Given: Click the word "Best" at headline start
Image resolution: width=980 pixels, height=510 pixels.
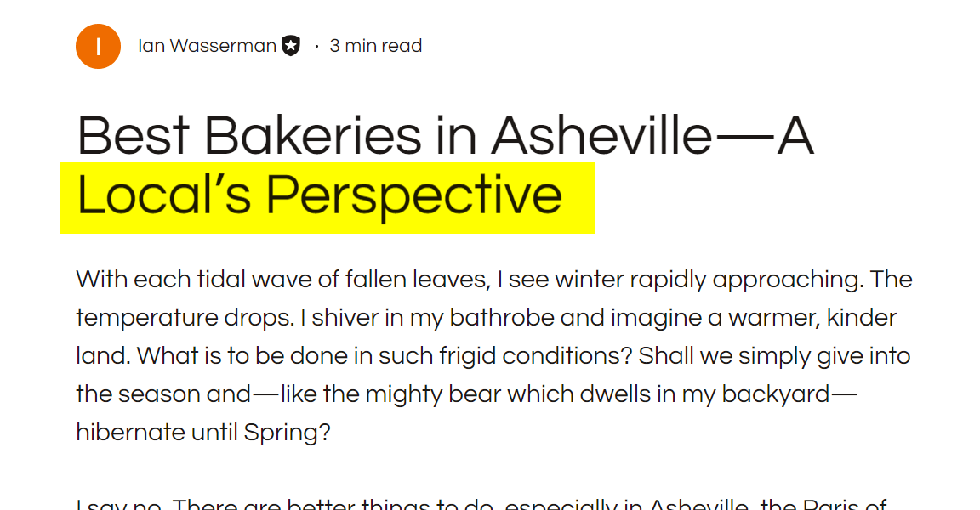Looking at the screenshot, I should coord(133,135).
